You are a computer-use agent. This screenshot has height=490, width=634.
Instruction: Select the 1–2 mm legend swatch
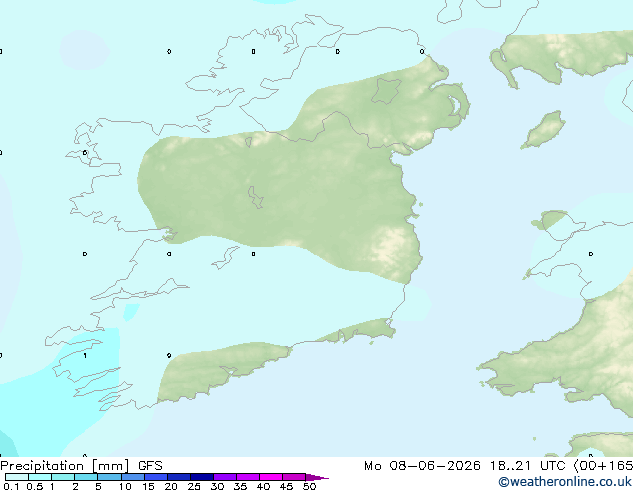[63, 477]
